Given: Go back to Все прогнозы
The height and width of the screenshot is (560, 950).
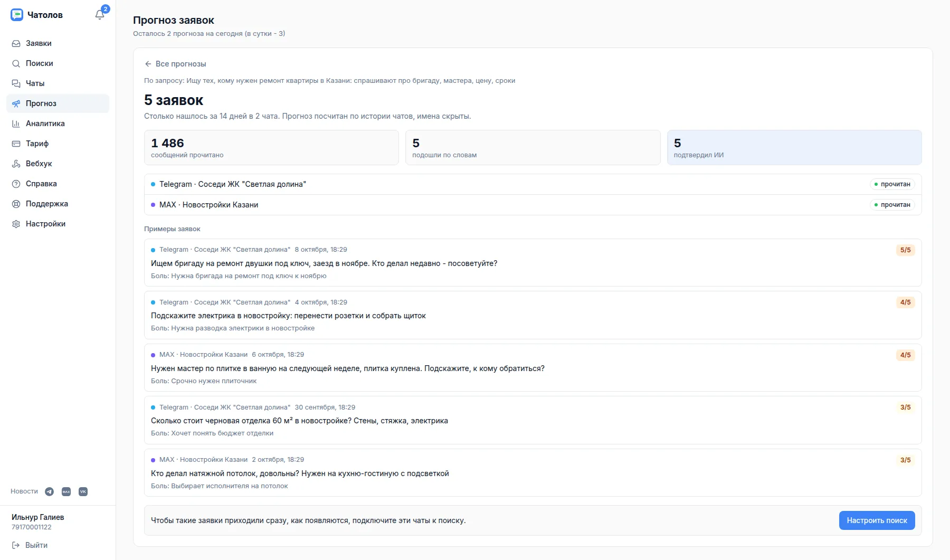Looking at the screenshot, I should pos(175,64).
